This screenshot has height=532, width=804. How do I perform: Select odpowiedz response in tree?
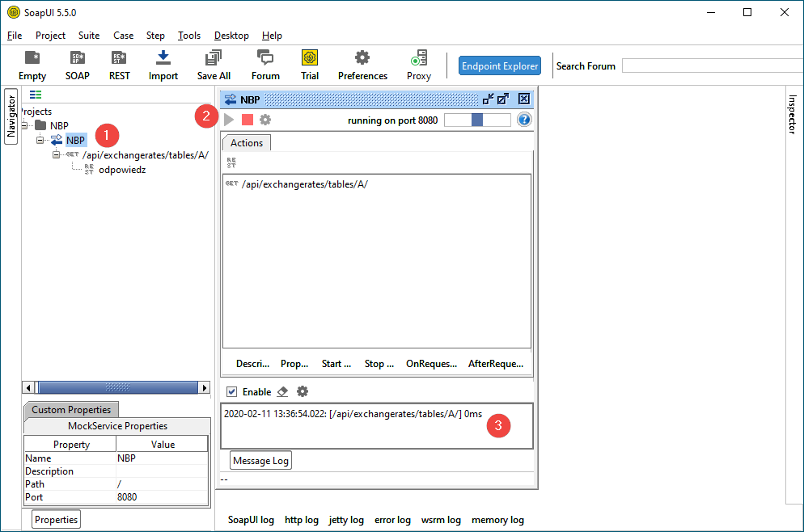pos(122,170)
